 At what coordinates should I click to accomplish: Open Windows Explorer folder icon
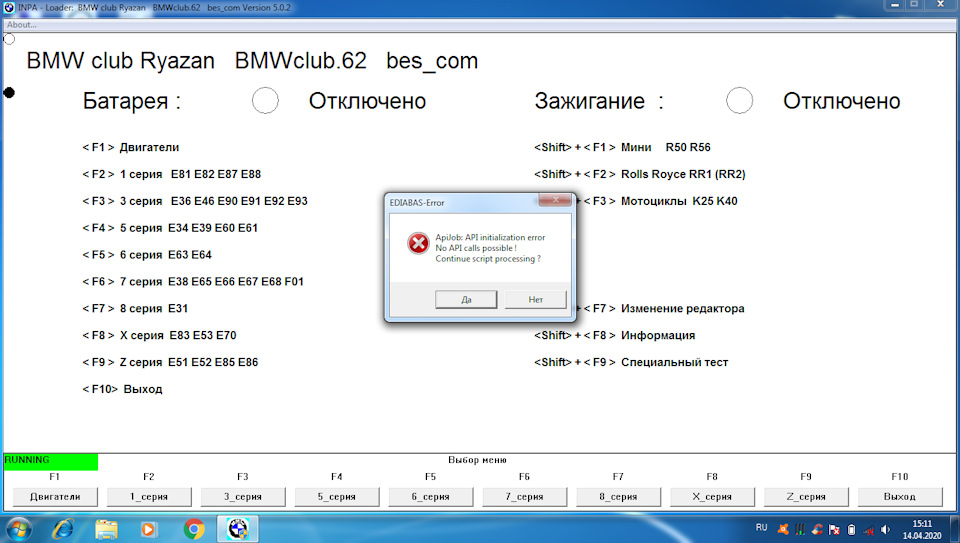tap(106, 528)
